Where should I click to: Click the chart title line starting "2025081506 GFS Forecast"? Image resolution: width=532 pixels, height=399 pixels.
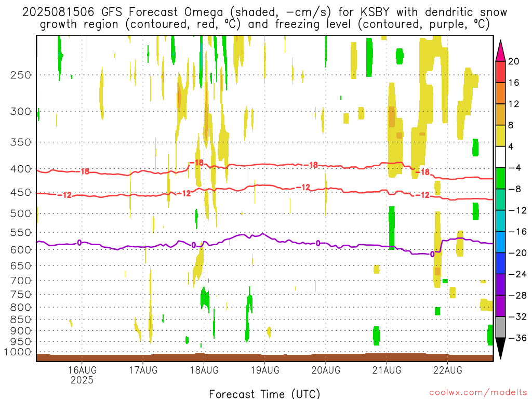click(264, 12)
